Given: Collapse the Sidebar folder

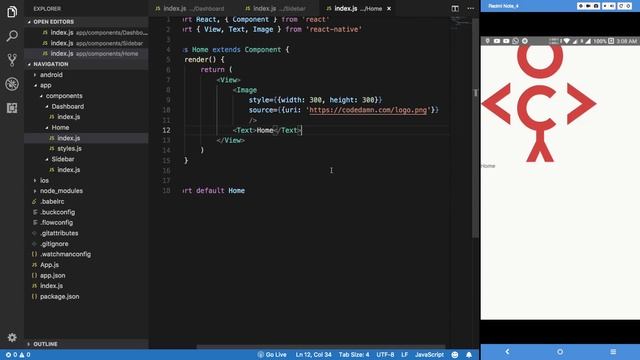Looking at the screenshot, I should (x=63, y=159).
